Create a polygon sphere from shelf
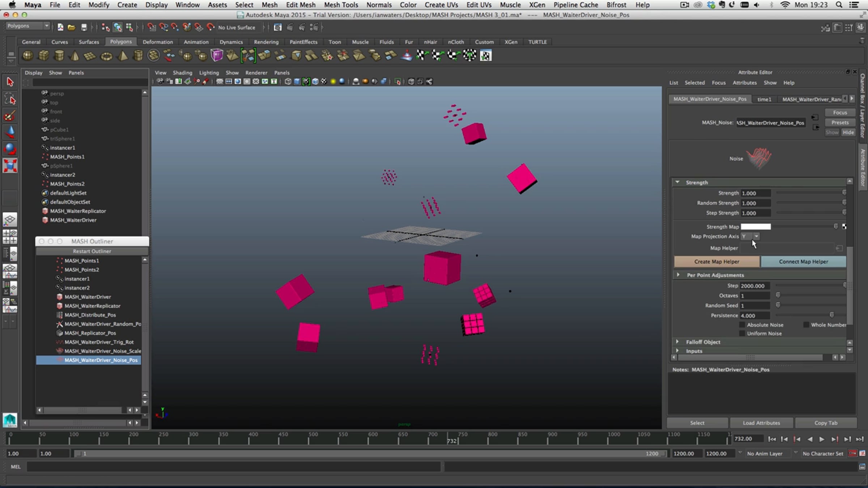Screen dimensions: 868x488 click(28, 56)
